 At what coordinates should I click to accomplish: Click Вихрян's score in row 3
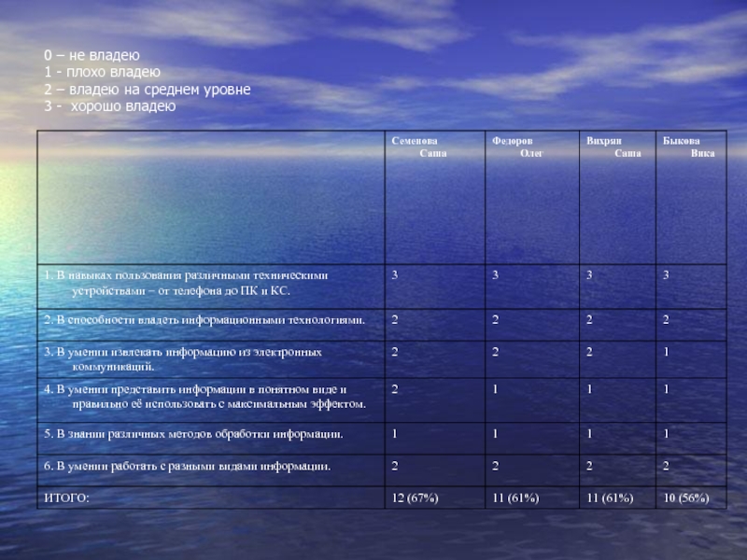coord(589,353)
